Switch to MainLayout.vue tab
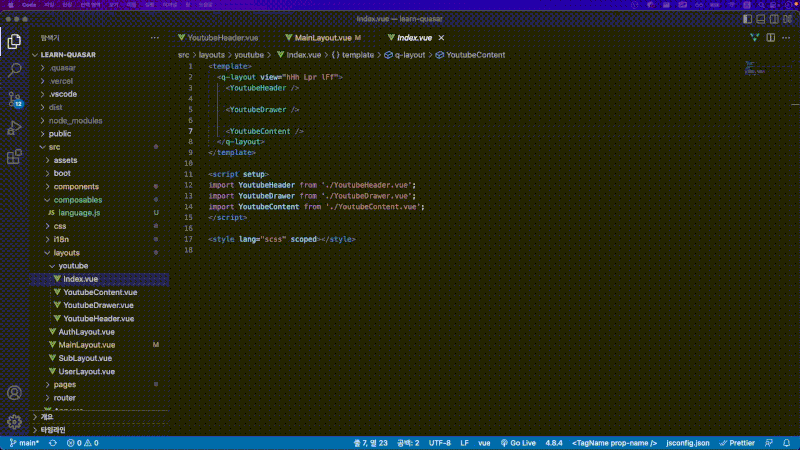800x450 pixels. (323, 38)
